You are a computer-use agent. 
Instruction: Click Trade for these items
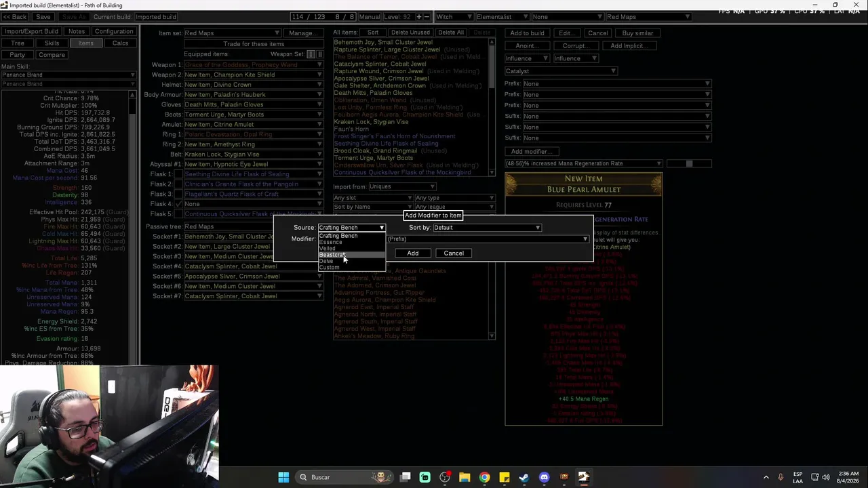tap(254, 44)
